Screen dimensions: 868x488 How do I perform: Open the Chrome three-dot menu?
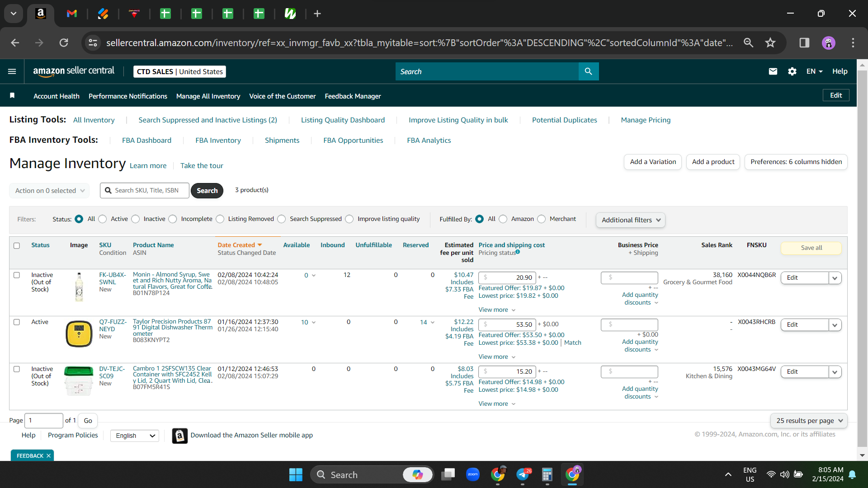tap(853, 43)
